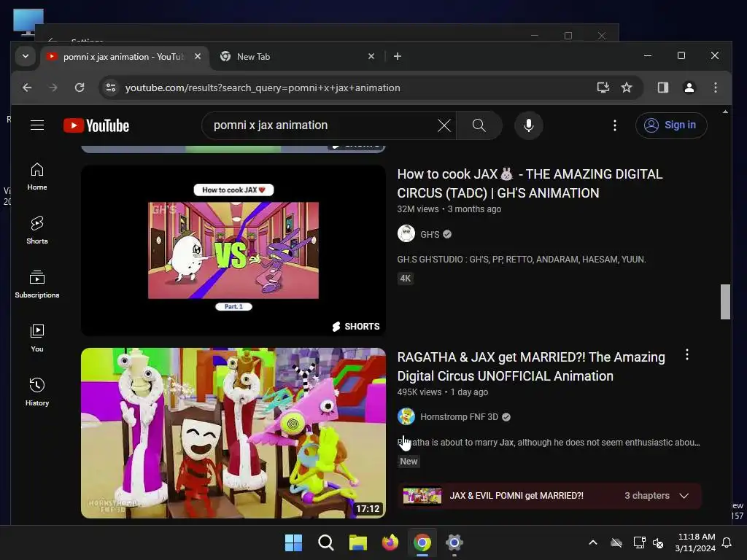The height and width of the screenshot is (560, 747).
Task: Open more actions for RAGATHA & JAX video
Action: tap(686, 355)
